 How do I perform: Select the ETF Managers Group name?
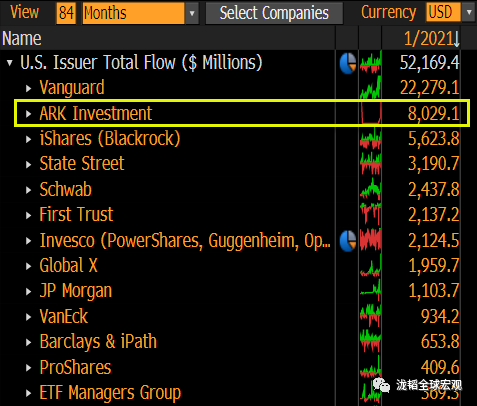coord(110,393)
